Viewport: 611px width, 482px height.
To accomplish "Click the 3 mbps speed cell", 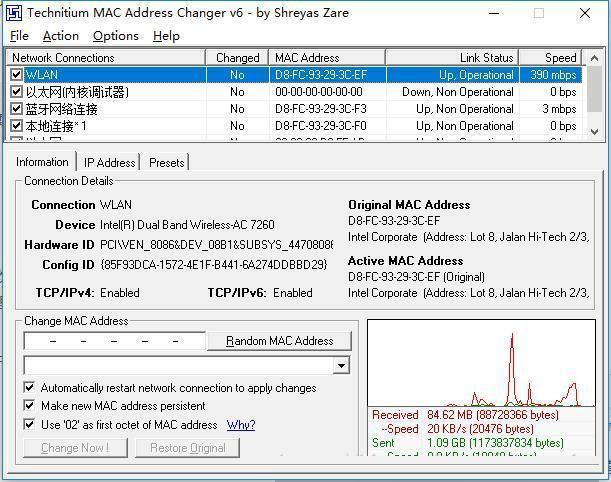I will (x=559, y=109).
